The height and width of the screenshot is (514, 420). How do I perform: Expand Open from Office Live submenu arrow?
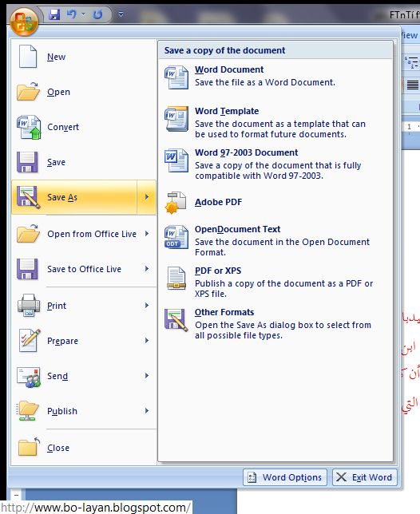147,234
